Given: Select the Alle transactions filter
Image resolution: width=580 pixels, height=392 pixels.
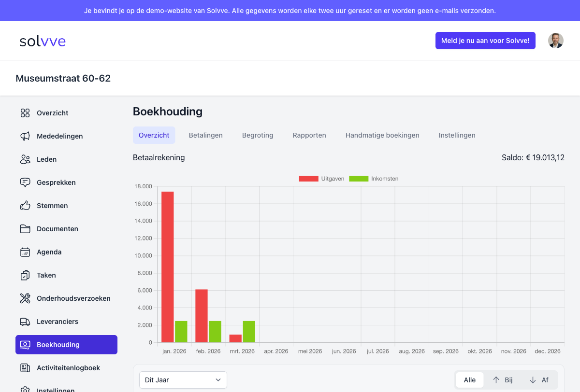Looking at the screenshot, I should coord(469,380).
